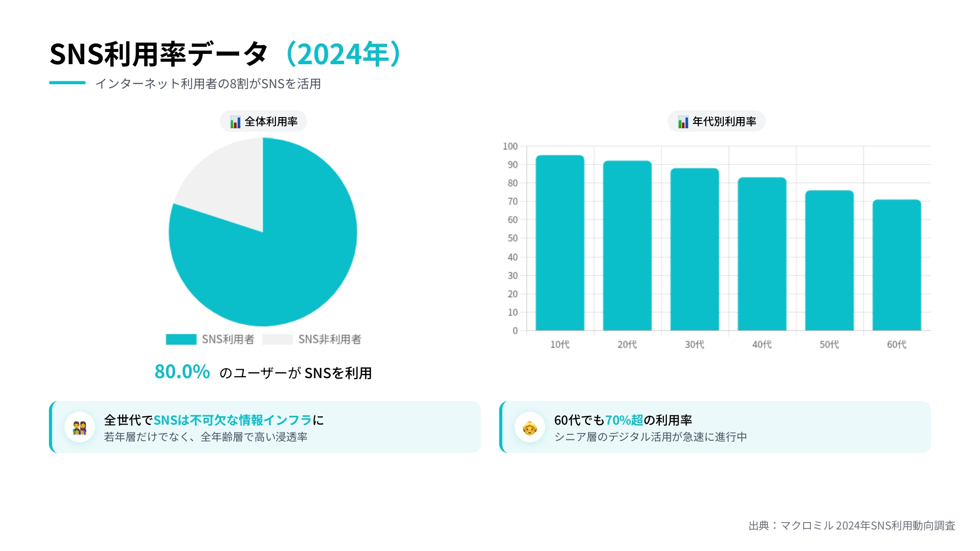The width and height of the screenshot is (980, 551).
Task: Click the family emoji in the left callout
Action: point(79,428)
